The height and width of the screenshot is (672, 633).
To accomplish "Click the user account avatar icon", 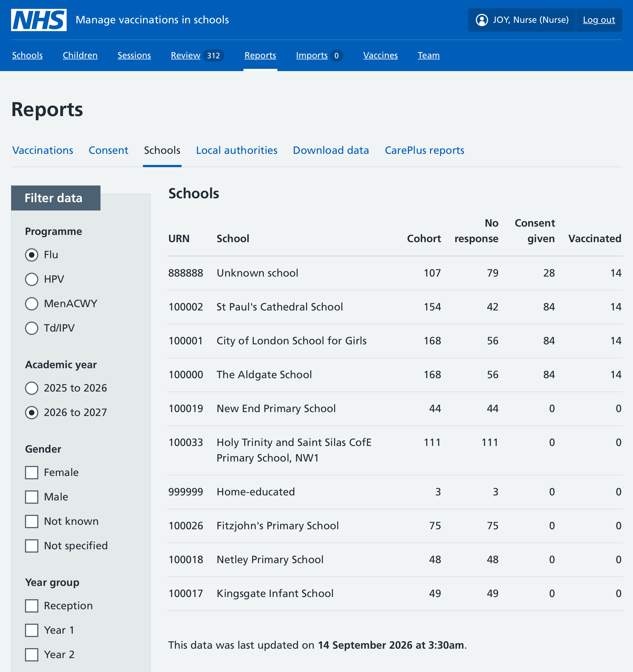I will [x=482, y=20].
